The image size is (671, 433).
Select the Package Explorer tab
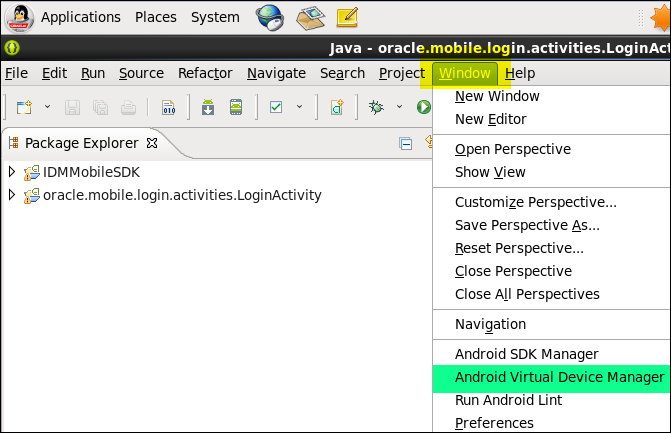pos(81,143)
